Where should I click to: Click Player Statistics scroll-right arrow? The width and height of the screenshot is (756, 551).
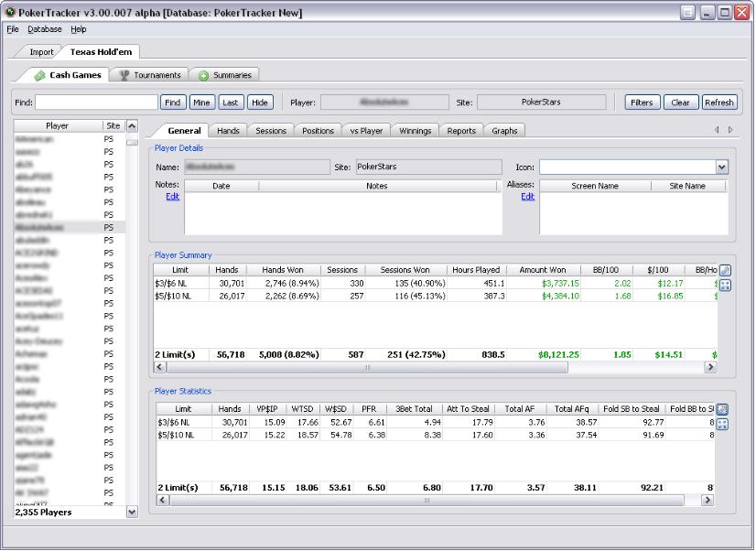(x=707, y=500)
